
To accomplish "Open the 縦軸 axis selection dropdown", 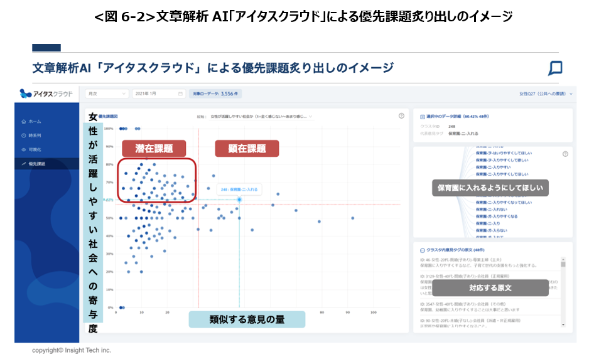I will pyautogui.click(x=261, y=117).
